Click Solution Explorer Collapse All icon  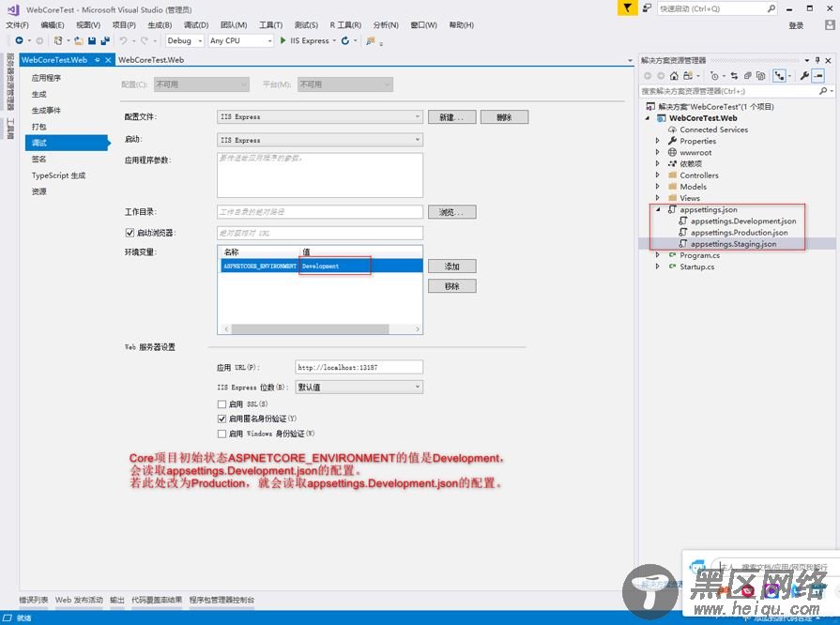tap(747, 76)
